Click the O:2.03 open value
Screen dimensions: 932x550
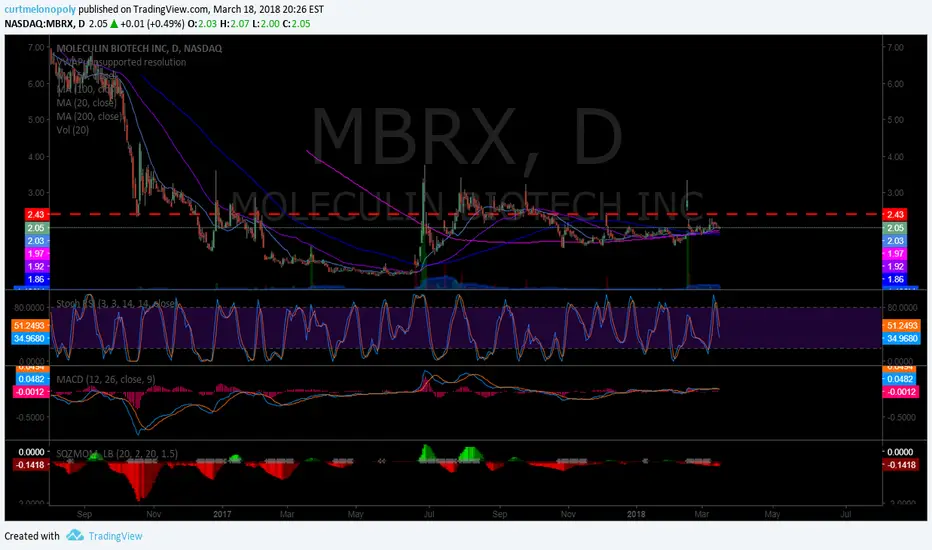(201, 24)
